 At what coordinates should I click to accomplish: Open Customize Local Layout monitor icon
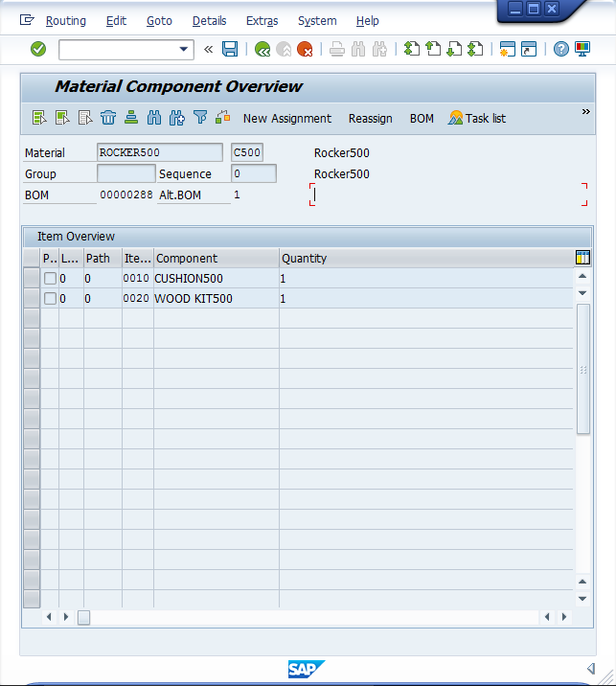[x=582, y=49]
